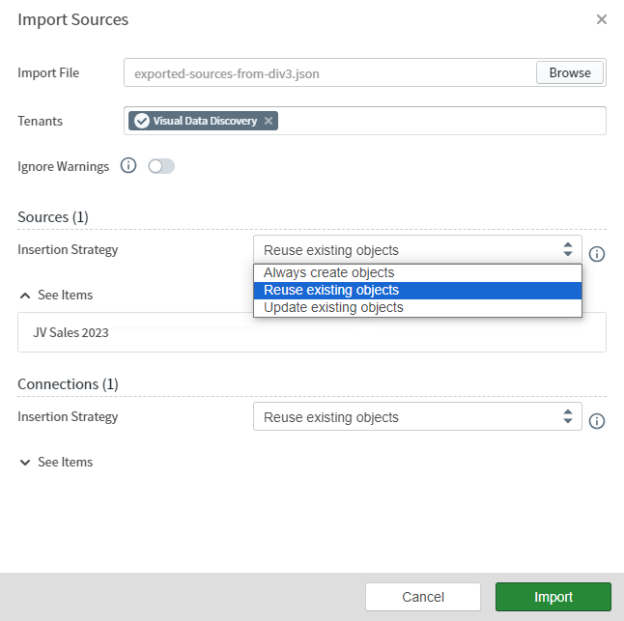Open the Connections Insertion Strategy dropdown
This screenshot has height=621, width=624.
(x=417, y=417)
